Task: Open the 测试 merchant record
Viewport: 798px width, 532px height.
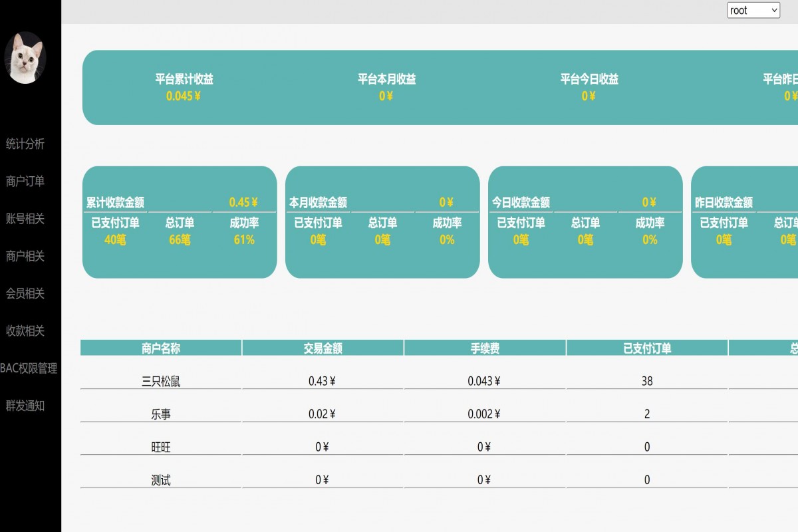Action: pos(160,479)
